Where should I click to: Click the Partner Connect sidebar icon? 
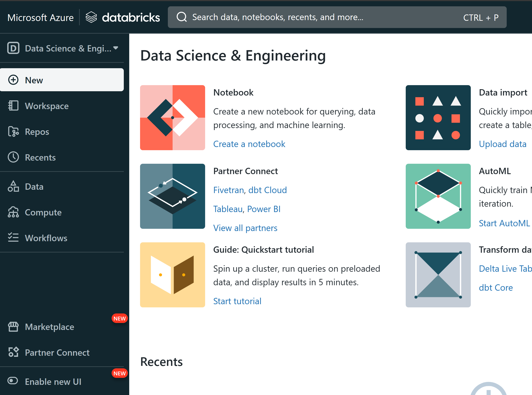point(13,353)
